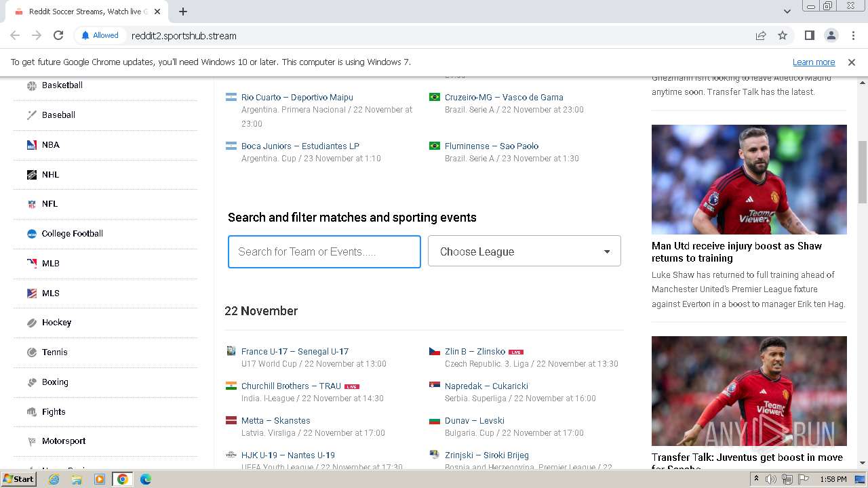The image size is (868, 488).
Task: Open Churchill Brothers – TRAU live match
Action: pos(291,386)
